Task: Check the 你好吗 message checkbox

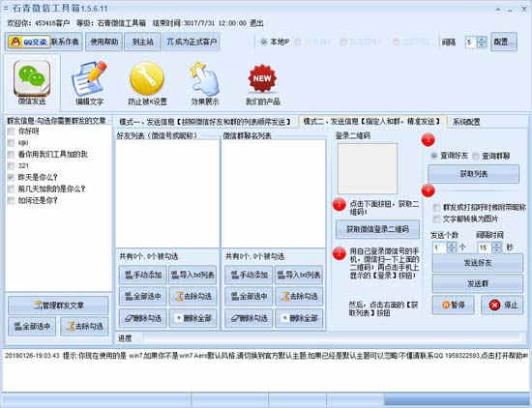Action: click(12, 131)
